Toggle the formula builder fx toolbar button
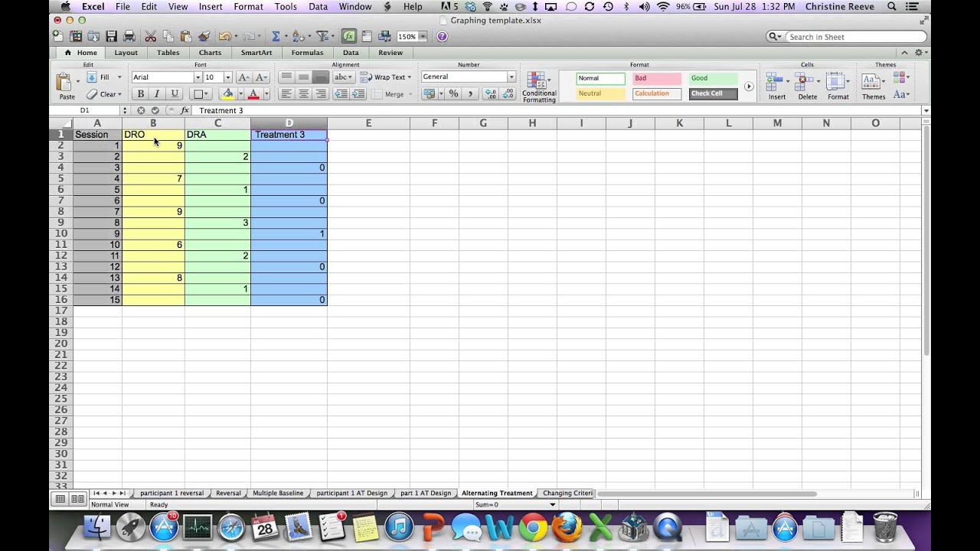Viewport: 980px width, 551px height. tap(348, 36)
